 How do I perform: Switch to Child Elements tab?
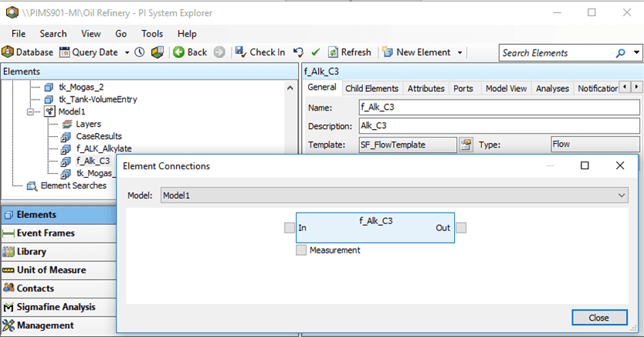371,88
